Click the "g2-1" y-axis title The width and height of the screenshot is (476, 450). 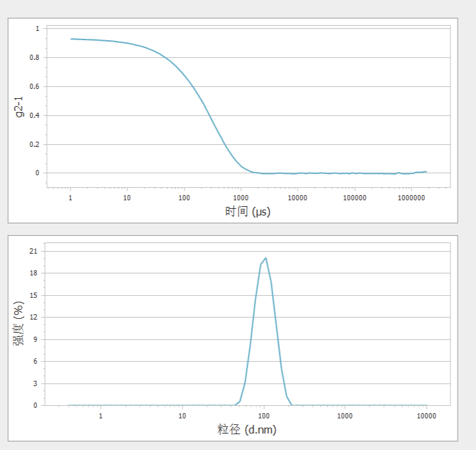tap(19, 107)
